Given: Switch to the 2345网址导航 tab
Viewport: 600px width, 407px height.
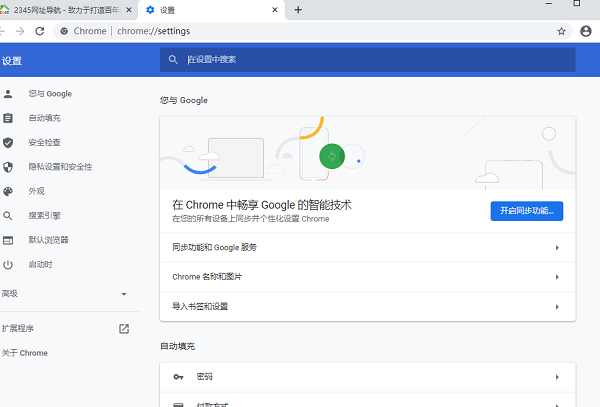Looking at the screenshot, I should point(67,10).
